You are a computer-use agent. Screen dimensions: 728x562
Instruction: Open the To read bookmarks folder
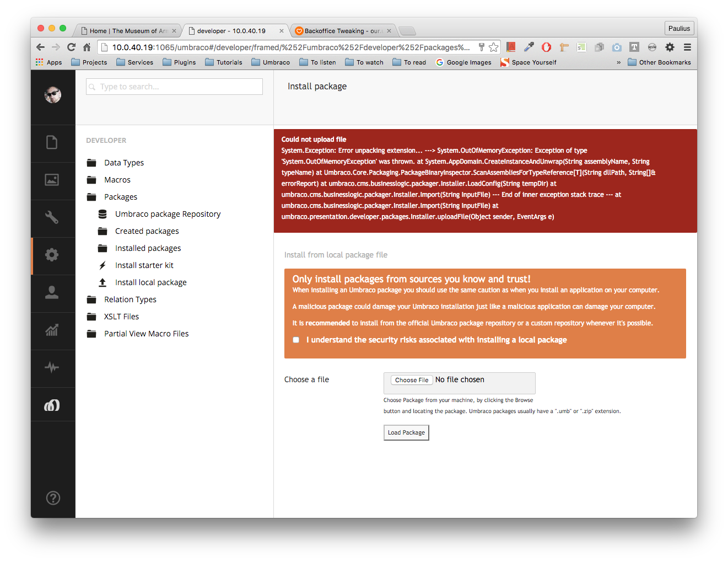point(409,62)
